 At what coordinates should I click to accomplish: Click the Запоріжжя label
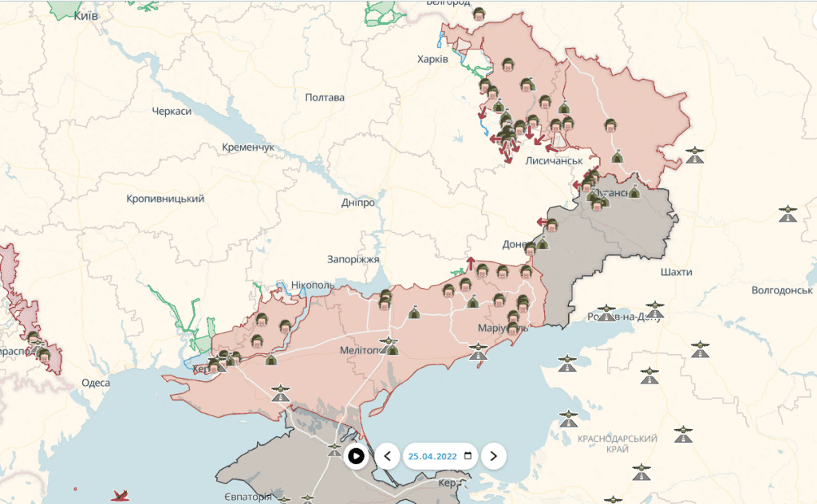click(x=353, y=259)
